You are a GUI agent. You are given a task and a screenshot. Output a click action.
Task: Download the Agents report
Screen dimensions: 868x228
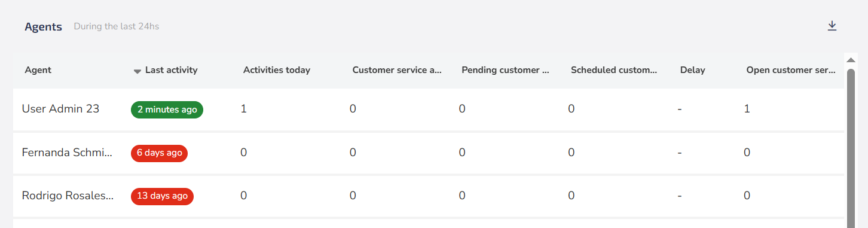pos(832,26)
